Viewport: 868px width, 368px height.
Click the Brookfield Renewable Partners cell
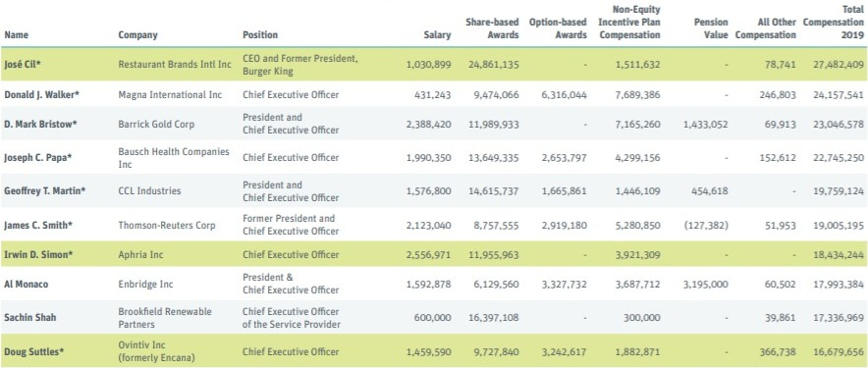tap(164, 318)
